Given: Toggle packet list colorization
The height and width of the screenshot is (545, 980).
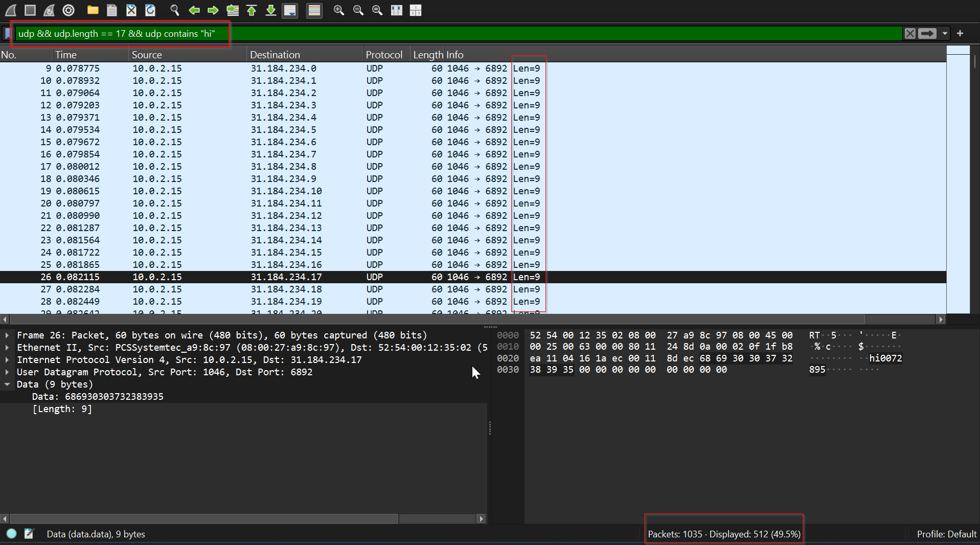Looking at the screenshot, I should 314,10.
